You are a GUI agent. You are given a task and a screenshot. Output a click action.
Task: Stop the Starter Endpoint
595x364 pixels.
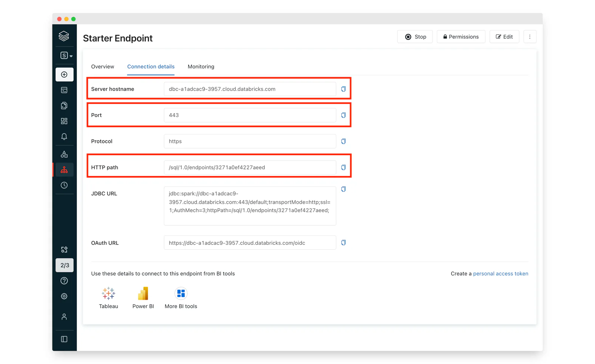click(x=415, y=37)
